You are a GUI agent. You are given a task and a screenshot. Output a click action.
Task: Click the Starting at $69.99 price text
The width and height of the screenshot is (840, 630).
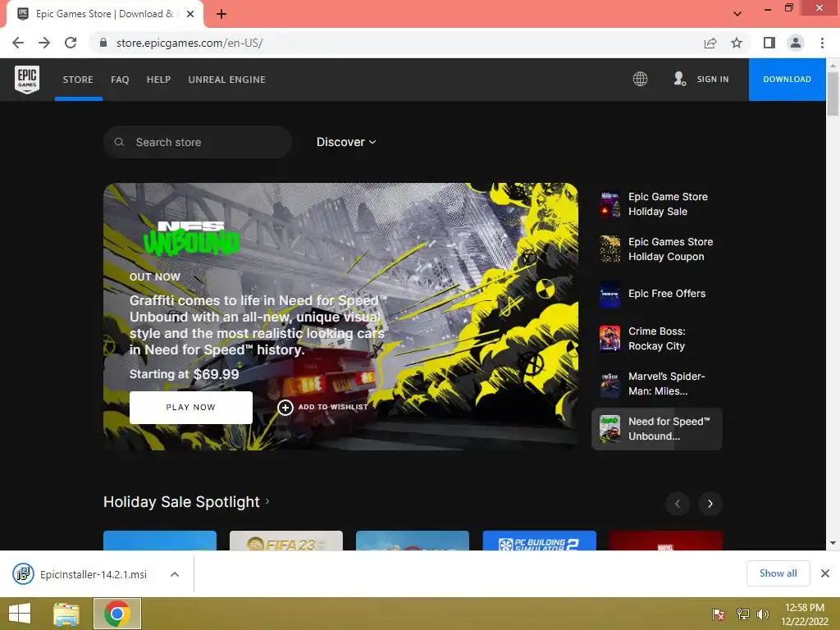185,374
